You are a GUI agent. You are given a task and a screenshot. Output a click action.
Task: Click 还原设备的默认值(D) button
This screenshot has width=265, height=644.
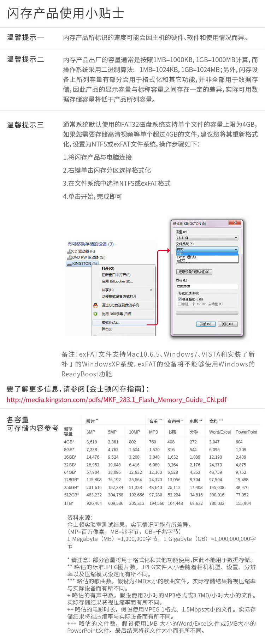click(x=194, y=272)
